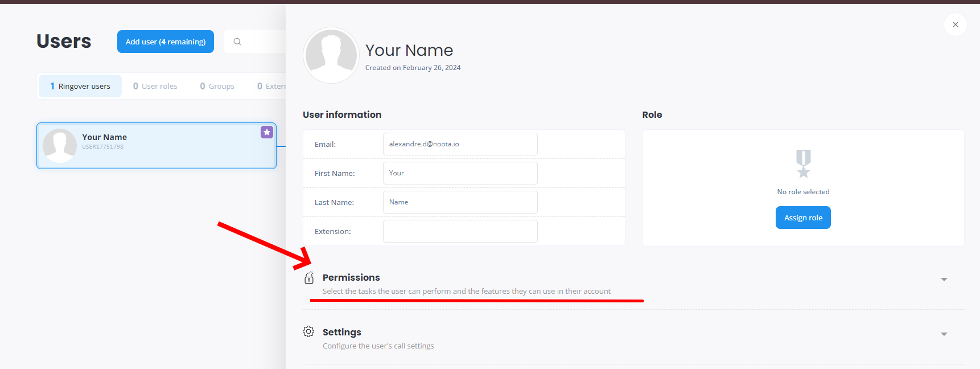The image size is (980, 369).
Task: Click the purple star badge on user card
Action: (x=267, y=132)
